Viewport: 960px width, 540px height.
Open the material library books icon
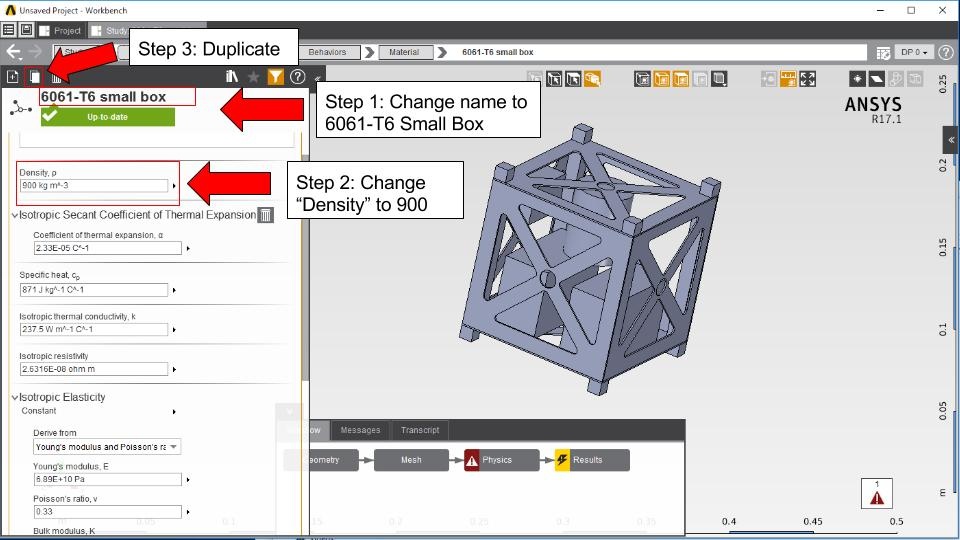(231, 77)
